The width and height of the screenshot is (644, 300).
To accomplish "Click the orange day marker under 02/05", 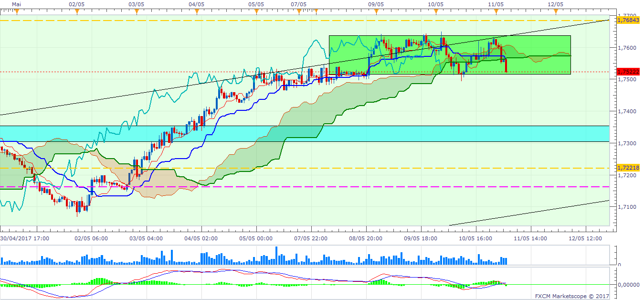I will coord(76,12).
